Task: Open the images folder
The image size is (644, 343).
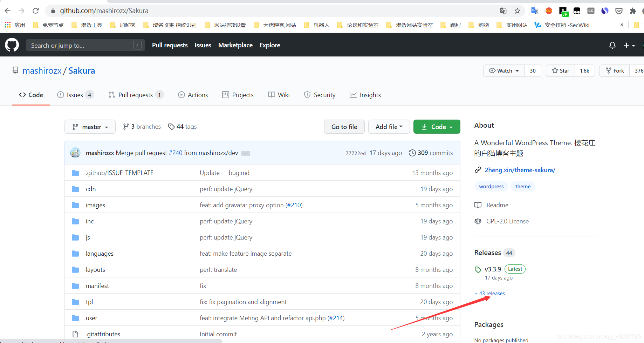Action: pyautogui.click(x=95, y=205)
